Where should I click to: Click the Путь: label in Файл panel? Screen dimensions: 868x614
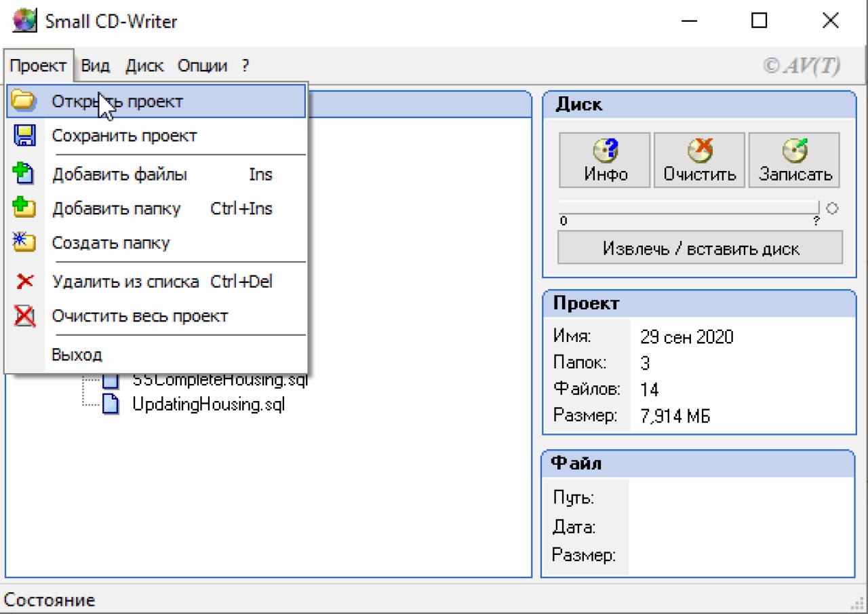tap(573, 498)
